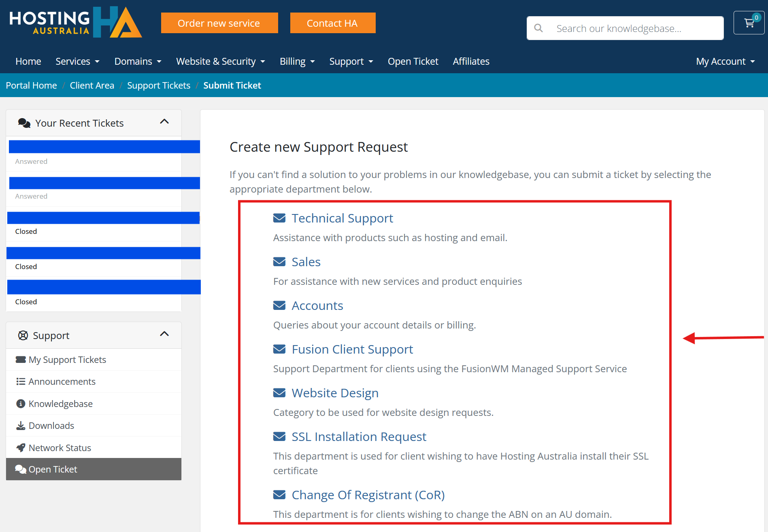Click the Network Status rocket icon
The height and width of the screenshot is (532, 768).
coord(21,447)
